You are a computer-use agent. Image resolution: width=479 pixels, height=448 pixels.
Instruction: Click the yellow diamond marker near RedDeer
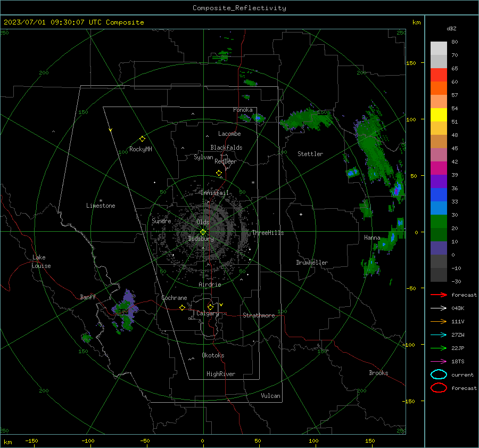click(x=219, y=173)
